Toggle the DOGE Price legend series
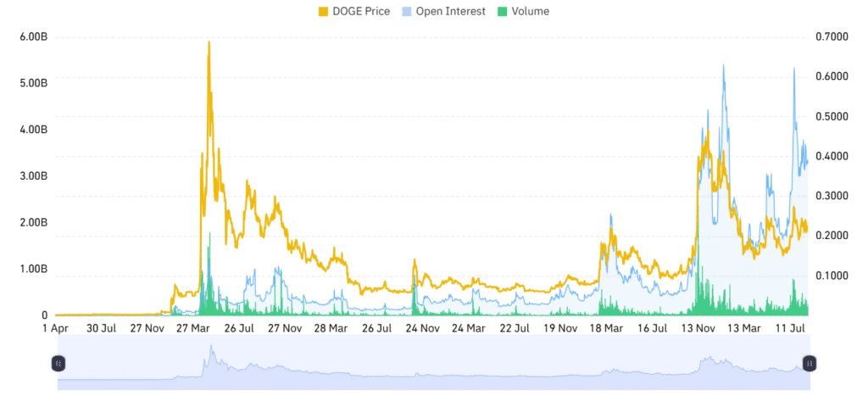 tap(354, 11)
